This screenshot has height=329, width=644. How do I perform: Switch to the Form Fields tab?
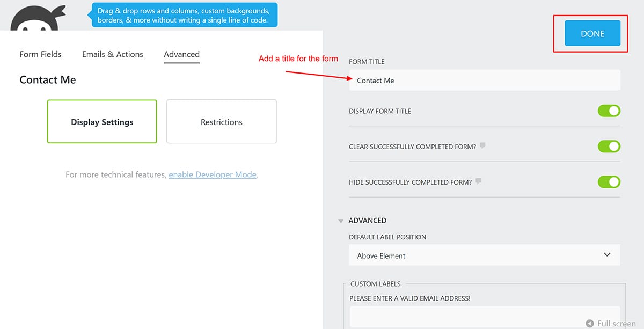(40, 54)
